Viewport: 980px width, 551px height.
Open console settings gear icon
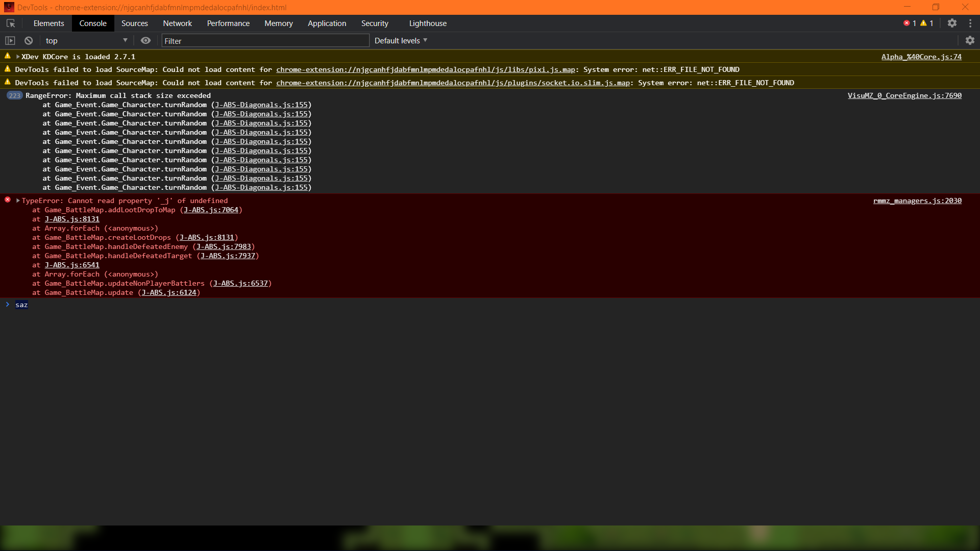pyautogui.click(x=970, y=41)
